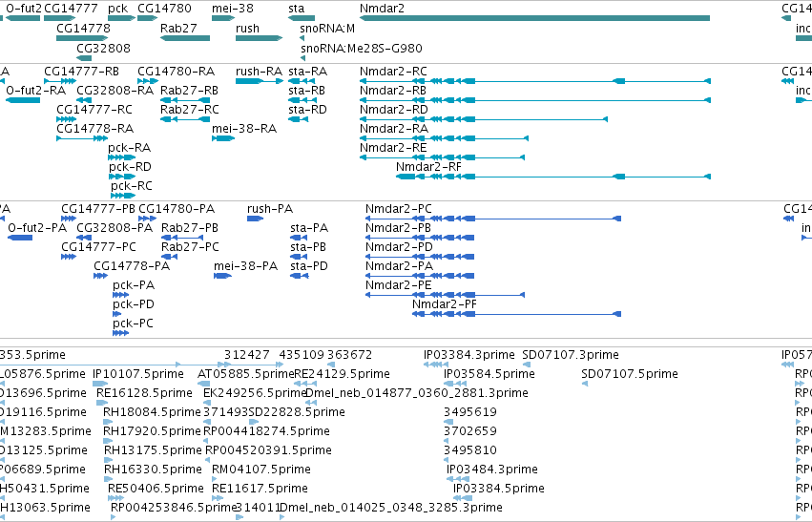The image size is (812, 522).
Task: Click protein Nmdar2-PD
Action: coord(399,246)
